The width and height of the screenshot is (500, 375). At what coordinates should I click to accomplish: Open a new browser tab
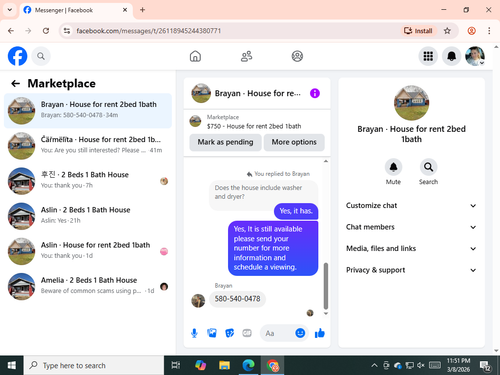pos(142,10)
